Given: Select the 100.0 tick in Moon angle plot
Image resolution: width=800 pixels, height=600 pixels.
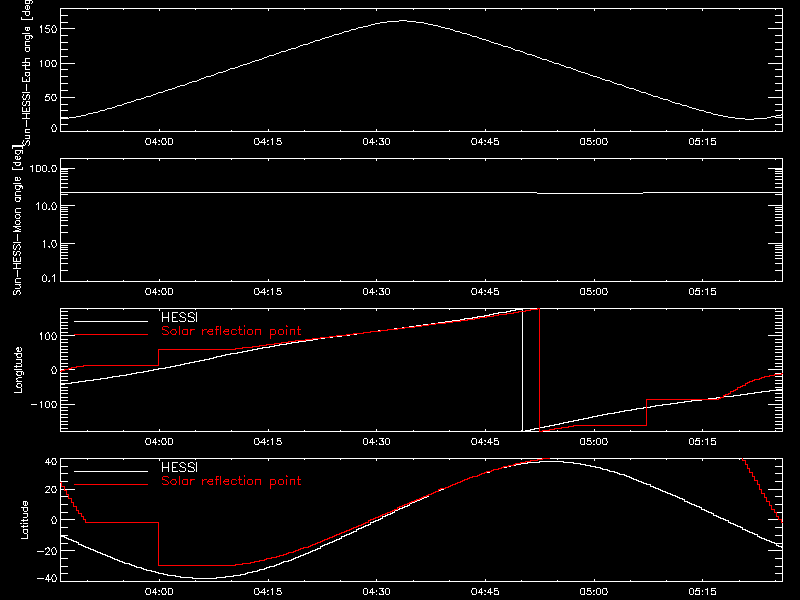Looking at the screenshot, I should [43, 169].
